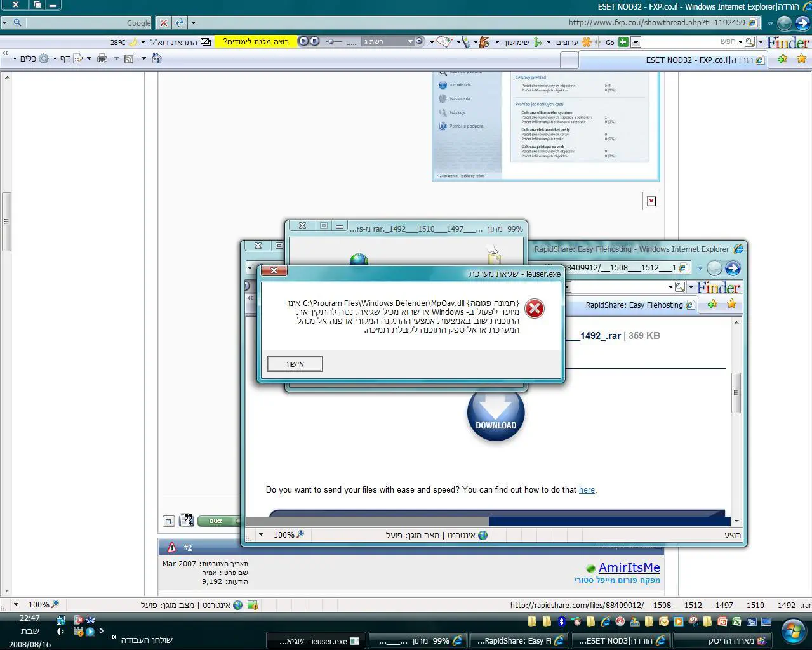Follow the 'here' link on RapidShare page
The height and width of the screenshot is (650, 812).
[x=587, y=489]
